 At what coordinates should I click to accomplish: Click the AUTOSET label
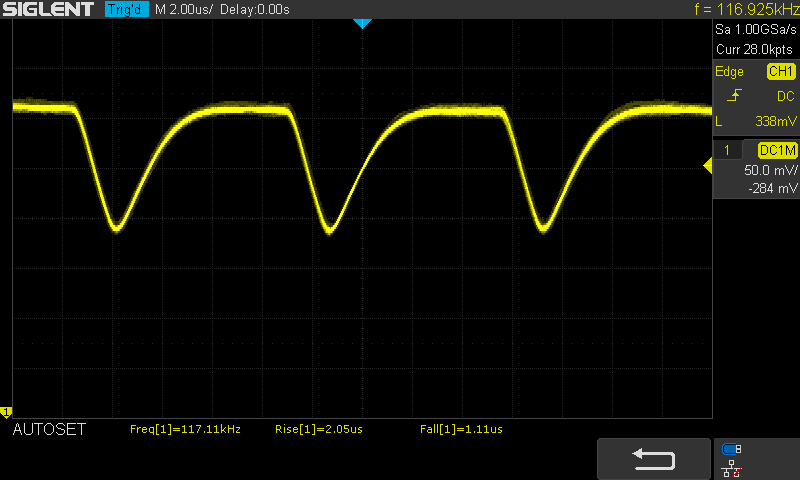click(49, 430)
